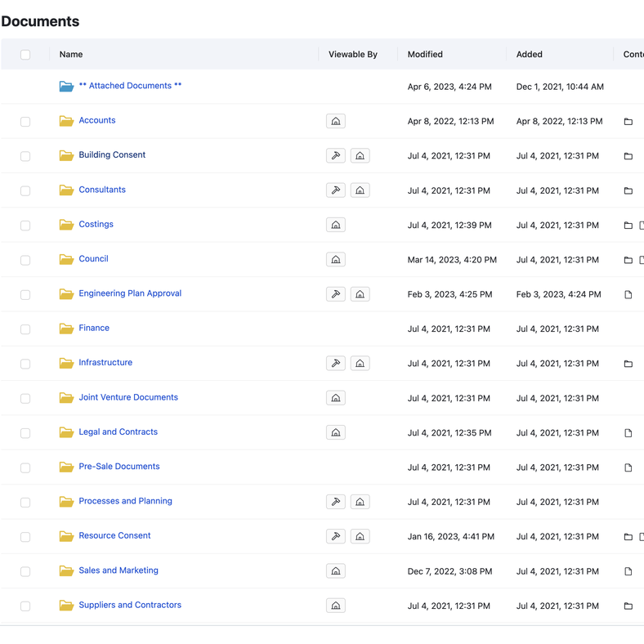
Task: Click the hammer icon in Building Consent row
Action: tap(335, 155)
